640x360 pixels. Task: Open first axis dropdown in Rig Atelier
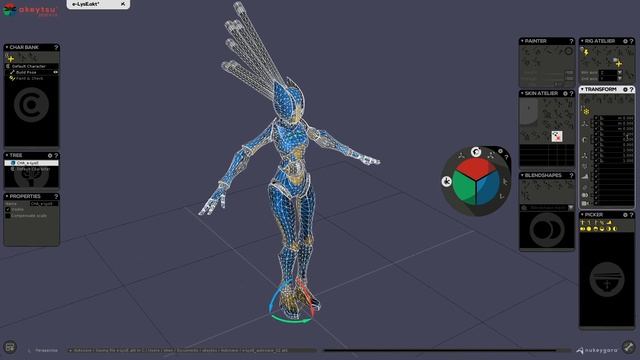(620, 72)
